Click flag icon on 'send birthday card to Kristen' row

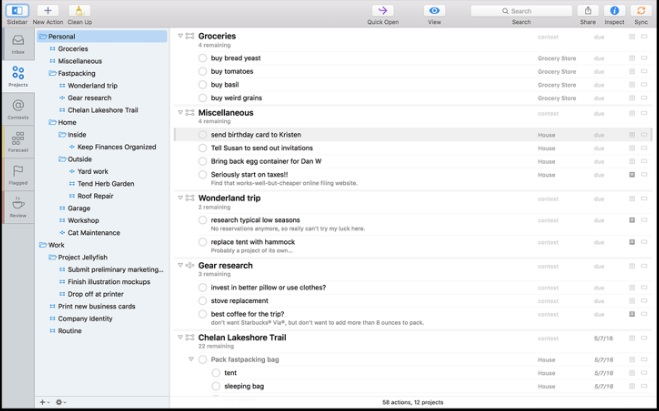pos(644,134)
